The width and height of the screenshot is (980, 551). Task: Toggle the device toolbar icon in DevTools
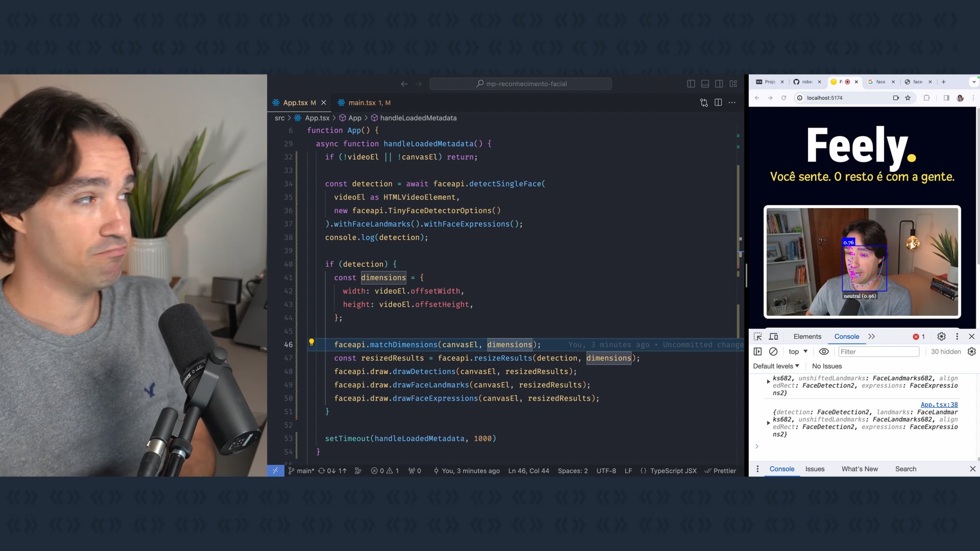click(x=774, y=337)
